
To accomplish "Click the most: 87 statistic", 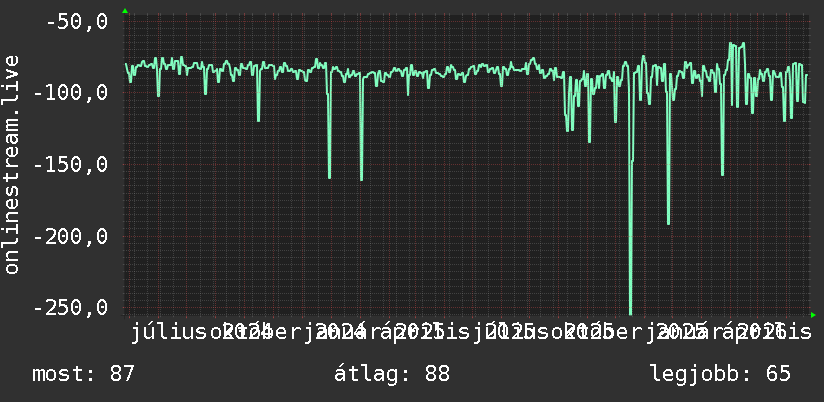I will 84,374.
